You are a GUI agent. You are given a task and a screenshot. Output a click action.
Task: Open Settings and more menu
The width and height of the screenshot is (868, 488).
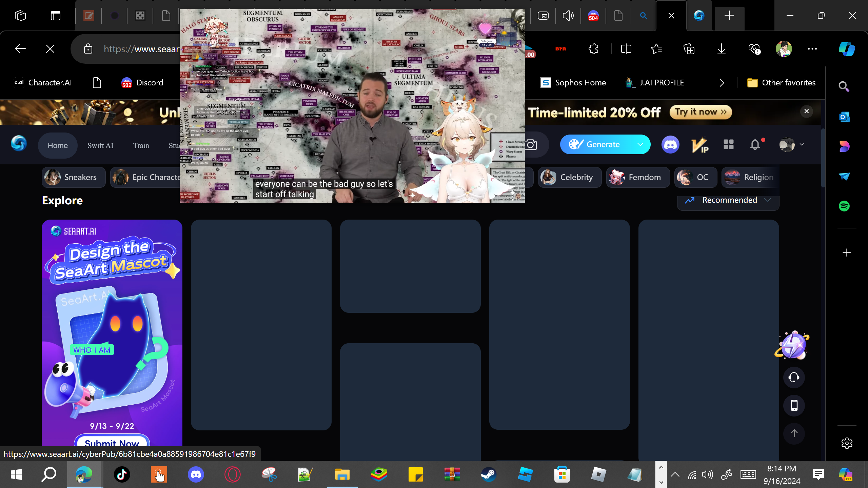coord(812,49)
